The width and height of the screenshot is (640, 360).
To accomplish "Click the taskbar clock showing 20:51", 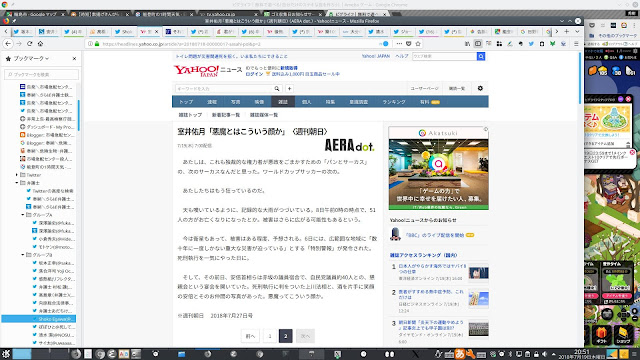I will tap(581, 354).
